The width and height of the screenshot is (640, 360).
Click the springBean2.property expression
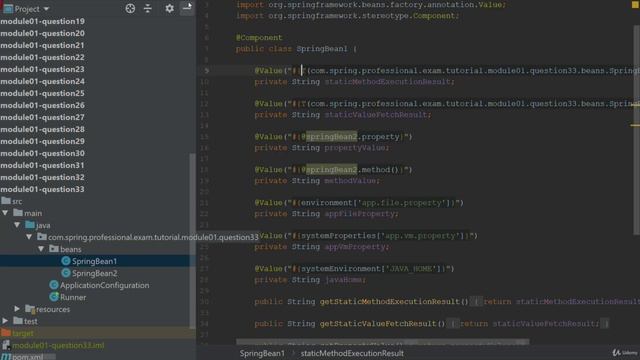[x=353, y=137]
